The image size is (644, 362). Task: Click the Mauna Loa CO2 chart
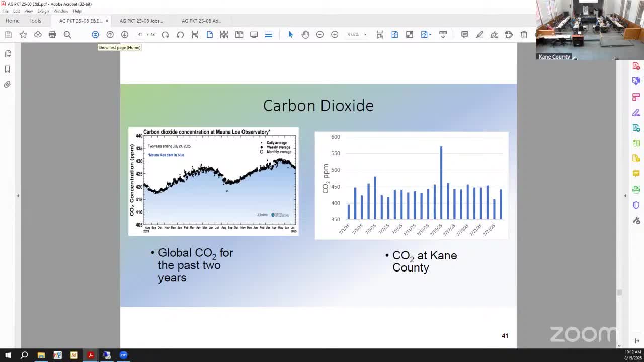coord(213,181)
